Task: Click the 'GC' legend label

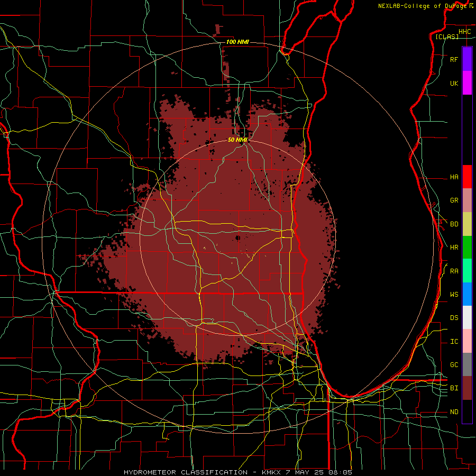Action: [x=454, y=365]
